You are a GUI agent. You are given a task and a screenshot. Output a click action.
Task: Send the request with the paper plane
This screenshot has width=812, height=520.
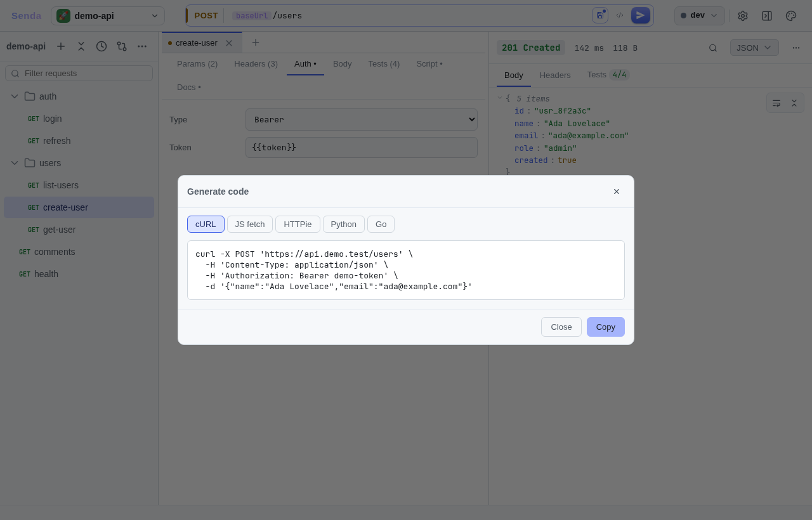click(x=641, y=15)
